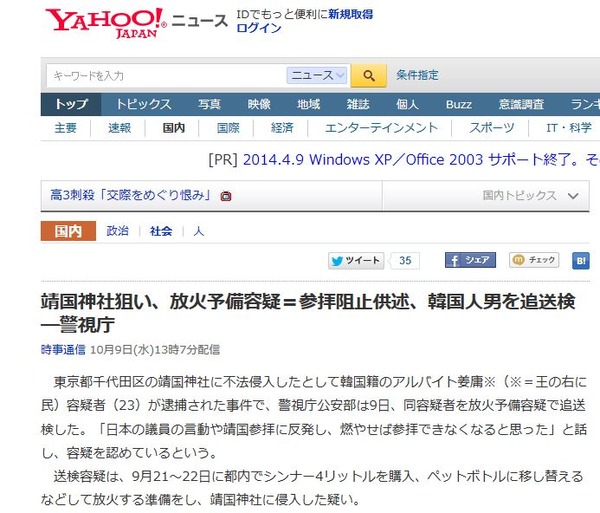Click the mixi チェック button
Image resolution: width=600 pixels, height=513 pixels.
(534, 260)
